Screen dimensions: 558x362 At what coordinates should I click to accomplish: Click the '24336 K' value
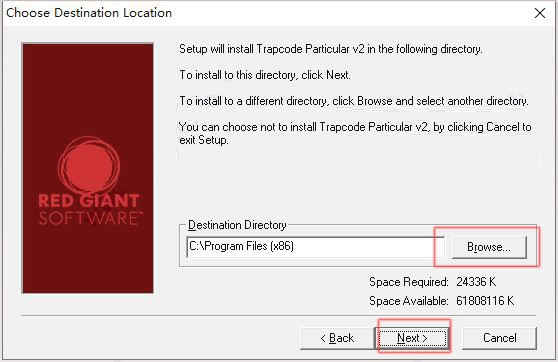click(476, 282)
